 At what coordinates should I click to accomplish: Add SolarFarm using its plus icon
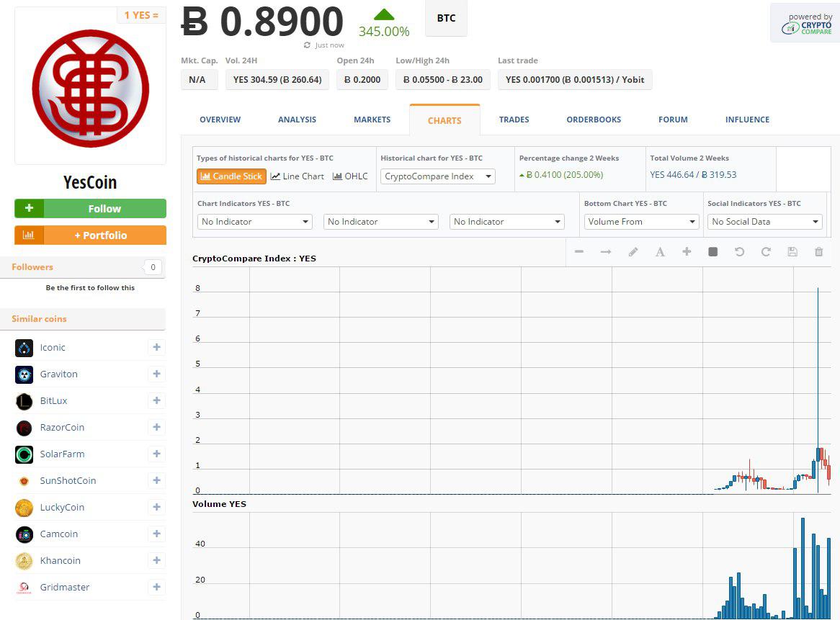(x=156, y=454)
